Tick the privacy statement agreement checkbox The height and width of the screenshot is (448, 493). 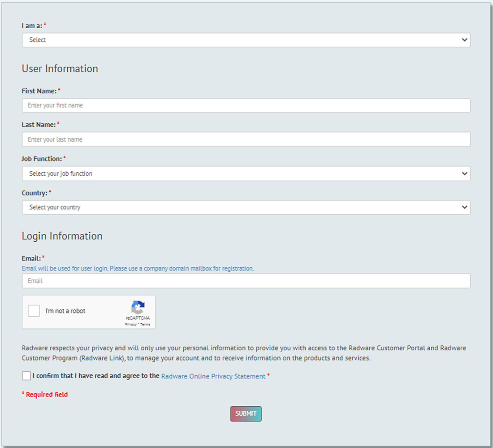(x=26, y=376)
